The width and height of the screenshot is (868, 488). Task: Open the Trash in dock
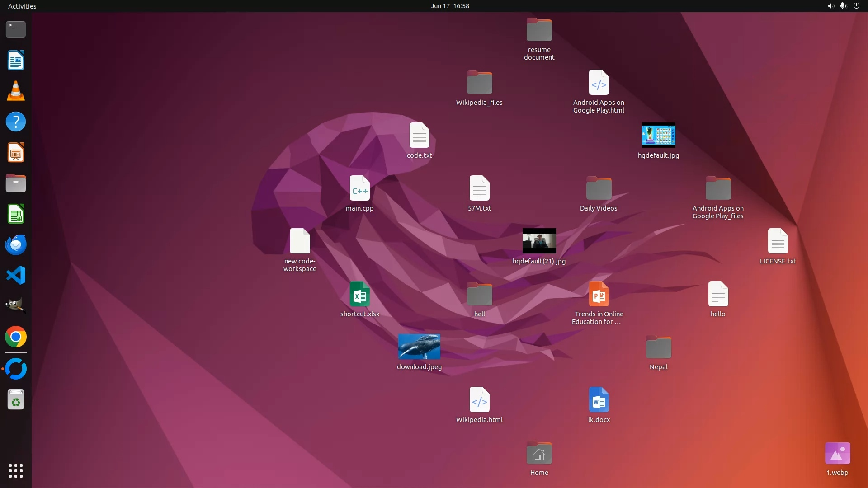coord(16,400)
